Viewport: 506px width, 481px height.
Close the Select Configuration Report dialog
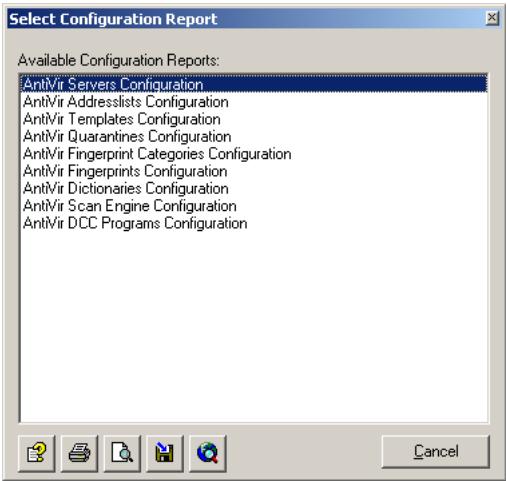(x=492, y=18)
